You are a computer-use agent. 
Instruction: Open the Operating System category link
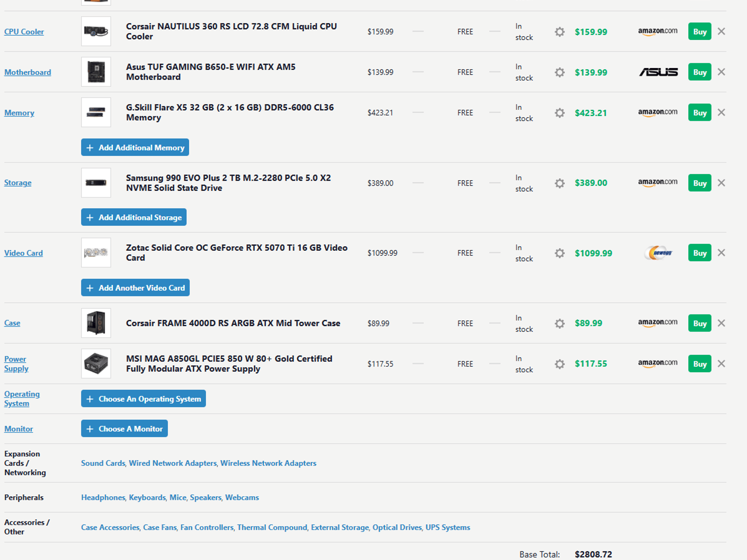click(x=22, y=398)
